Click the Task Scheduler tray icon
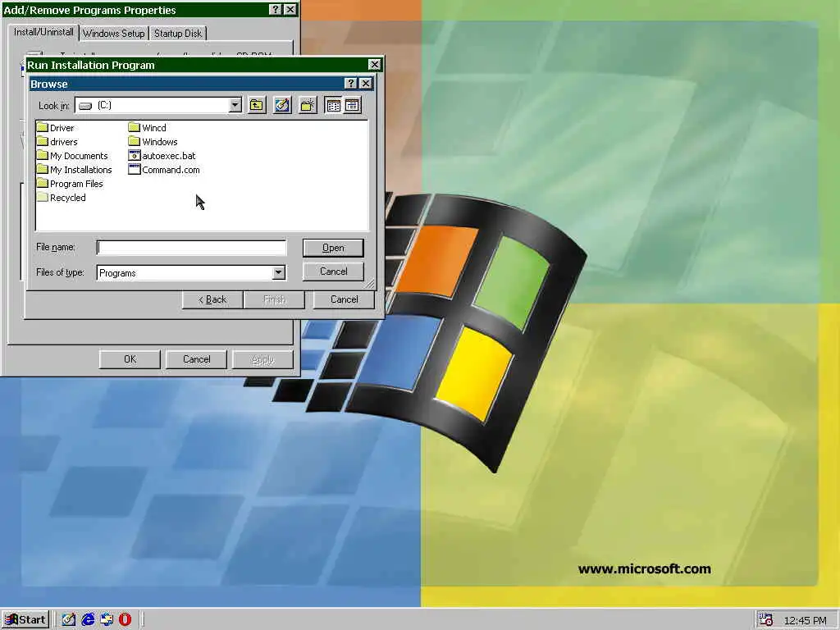The height and width of the screenshot is (630, 840). coord(766,620)
